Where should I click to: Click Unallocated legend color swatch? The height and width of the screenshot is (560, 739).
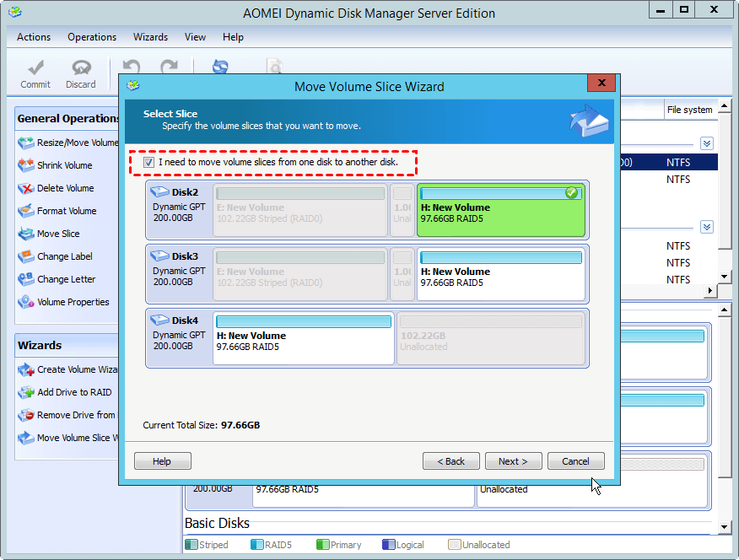point(455,545)
